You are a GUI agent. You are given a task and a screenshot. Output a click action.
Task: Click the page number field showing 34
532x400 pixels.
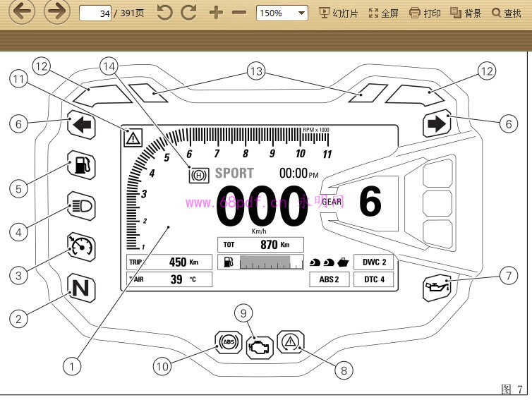click(96, 13)
